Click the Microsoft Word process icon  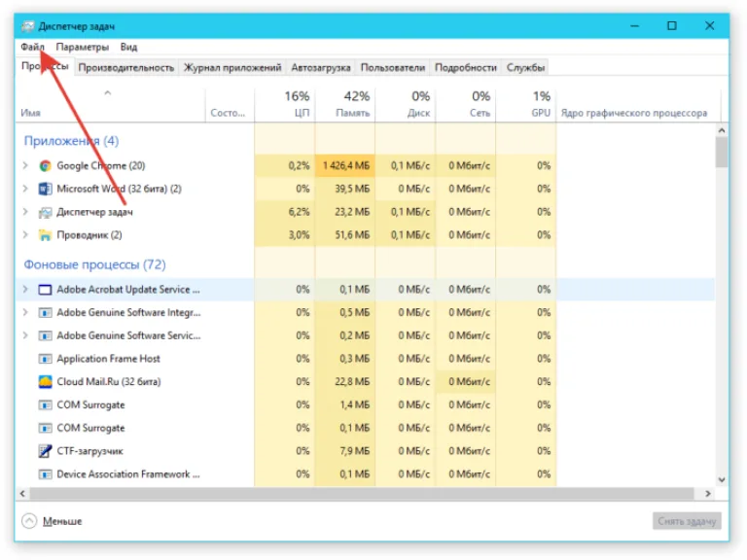pos(46,189)
